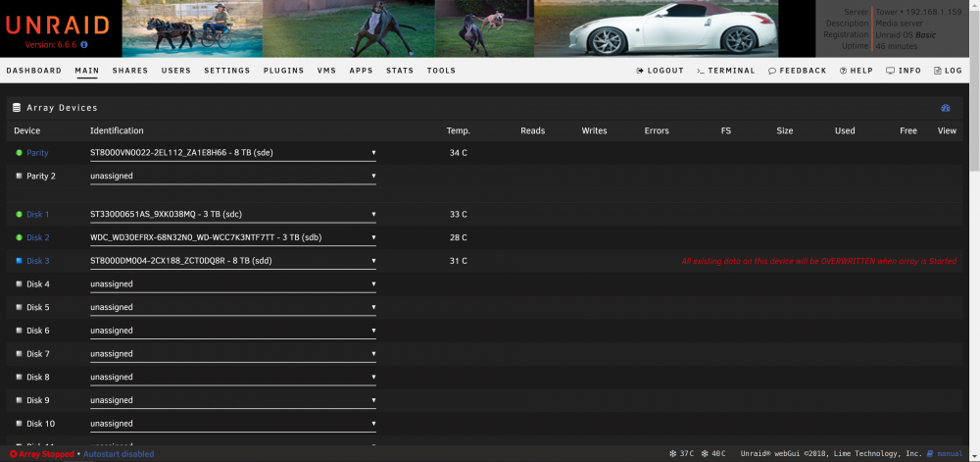Click the 37 C temperature snowflake icon
The width and height of the screenshot is (980, 462).
click(673, 454)
